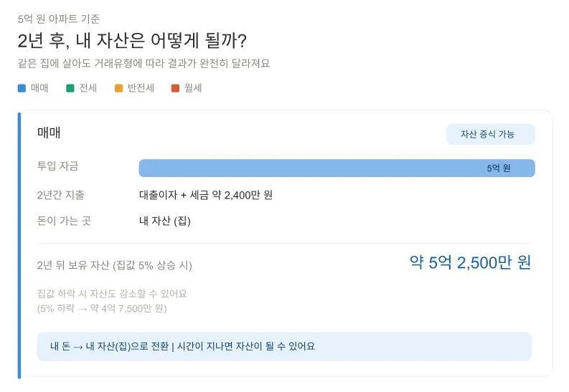Screen dimensions: 569x392
Task: Click the 대출이자 + 세금 expense text
Action: pos(205,195)
